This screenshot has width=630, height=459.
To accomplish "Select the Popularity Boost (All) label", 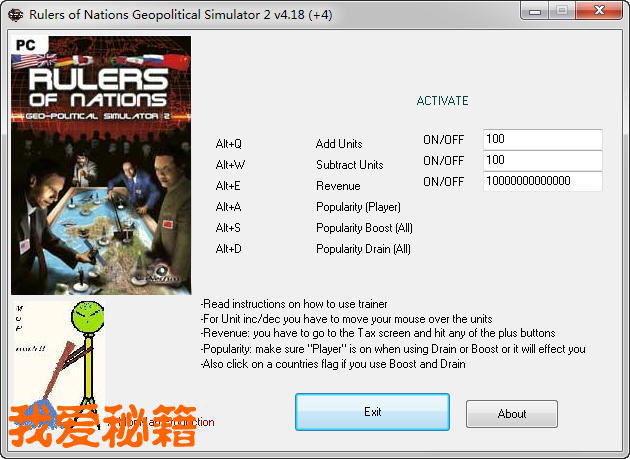I will click(364, 228).
